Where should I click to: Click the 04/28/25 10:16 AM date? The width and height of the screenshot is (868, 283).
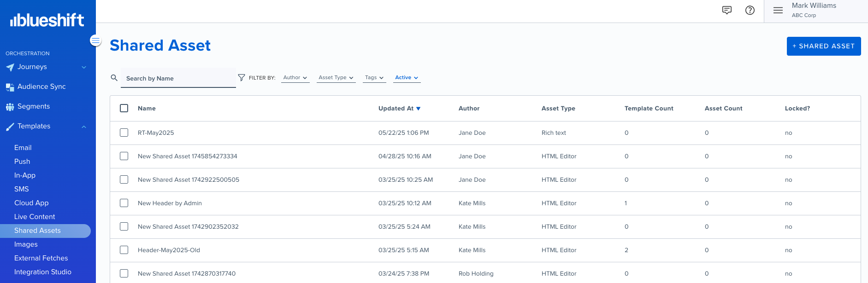[x=405, y=156]
